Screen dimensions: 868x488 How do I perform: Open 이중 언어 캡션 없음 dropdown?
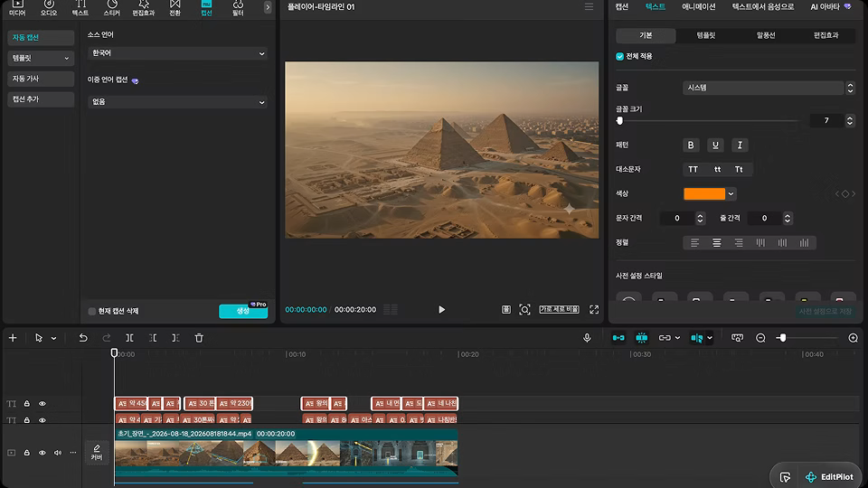[177, 102]
